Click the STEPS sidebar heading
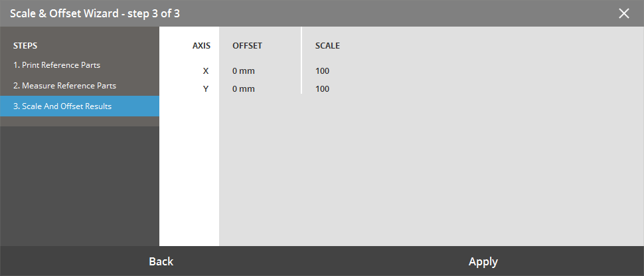Screen dimensions: 644x276 pos(25,46)
